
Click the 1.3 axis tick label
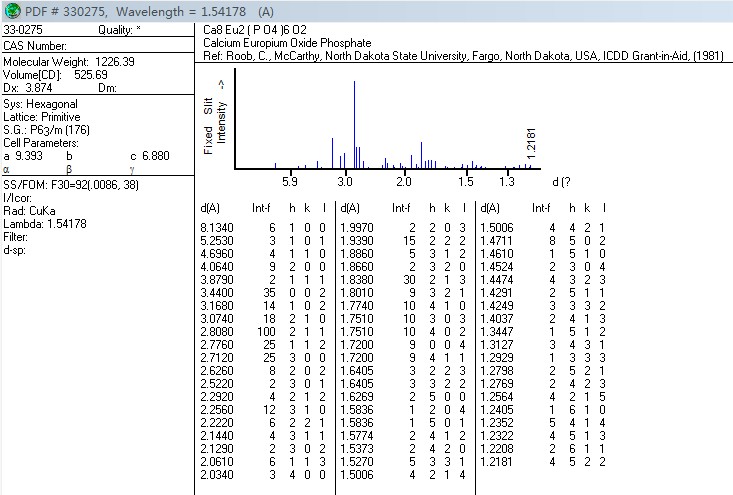click(507, 181)
